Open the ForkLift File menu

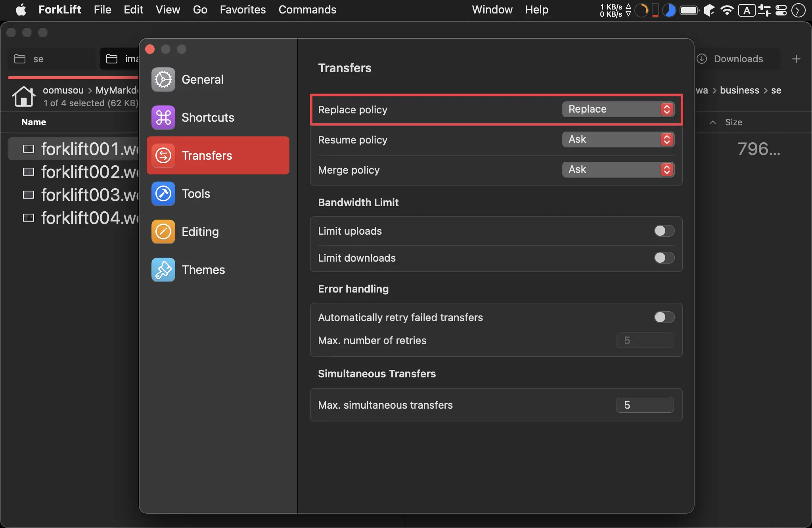point(103,10)
